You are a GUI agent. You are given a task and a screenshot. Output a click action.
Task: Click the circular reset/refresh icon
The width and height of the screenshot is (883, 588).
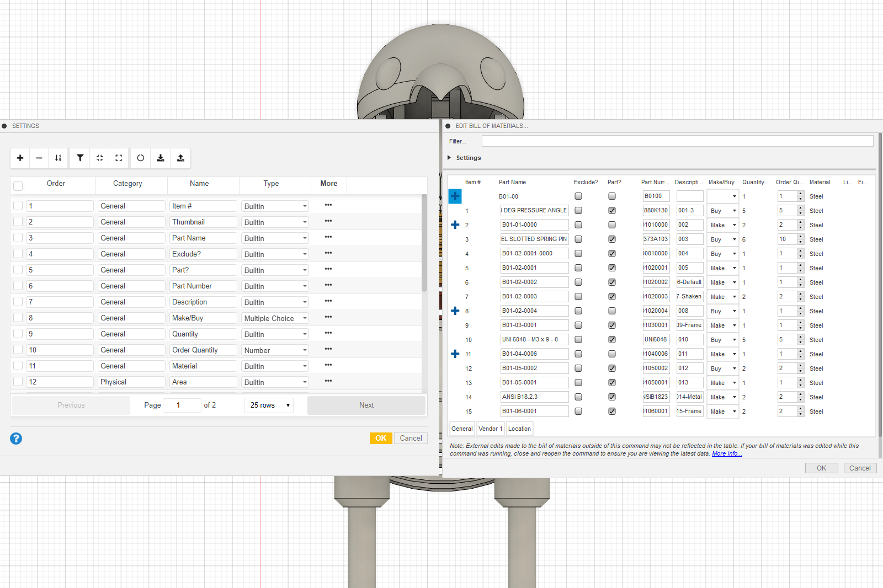141,158
